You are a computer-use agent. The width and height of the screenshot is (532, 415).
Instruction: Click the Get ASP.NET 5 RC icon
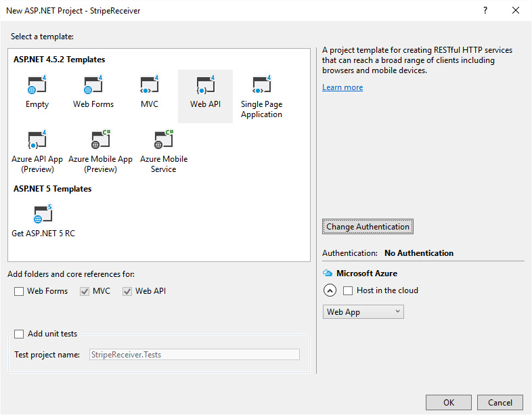tap(43, 214)
